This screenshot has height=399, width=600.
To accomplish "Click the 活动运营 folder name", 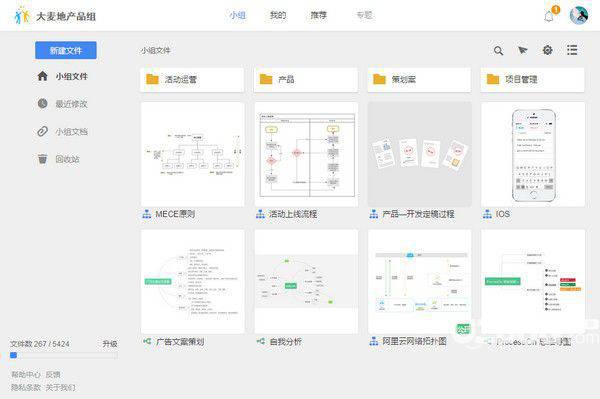I will (181, 79).
